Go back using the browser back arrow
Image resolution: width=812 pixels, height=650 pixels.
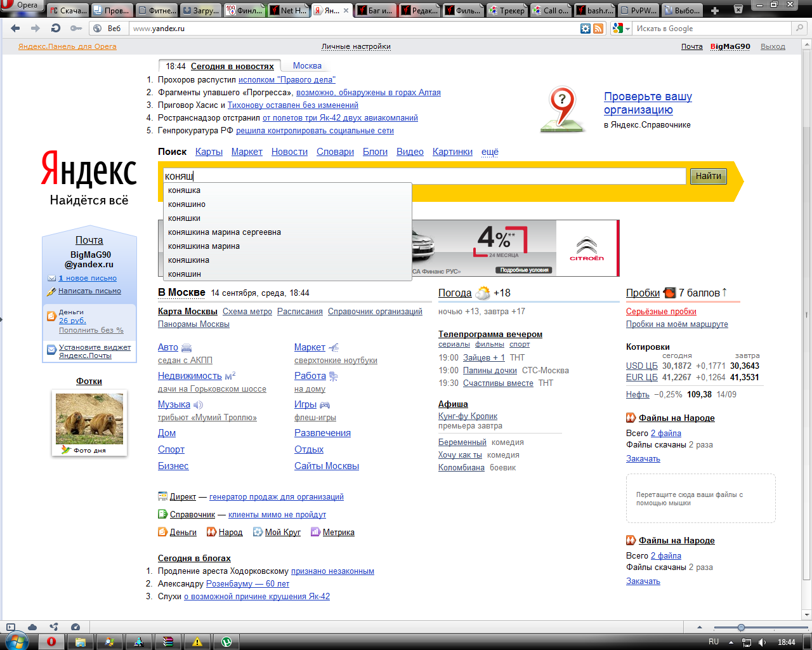[x=15, y=29]
